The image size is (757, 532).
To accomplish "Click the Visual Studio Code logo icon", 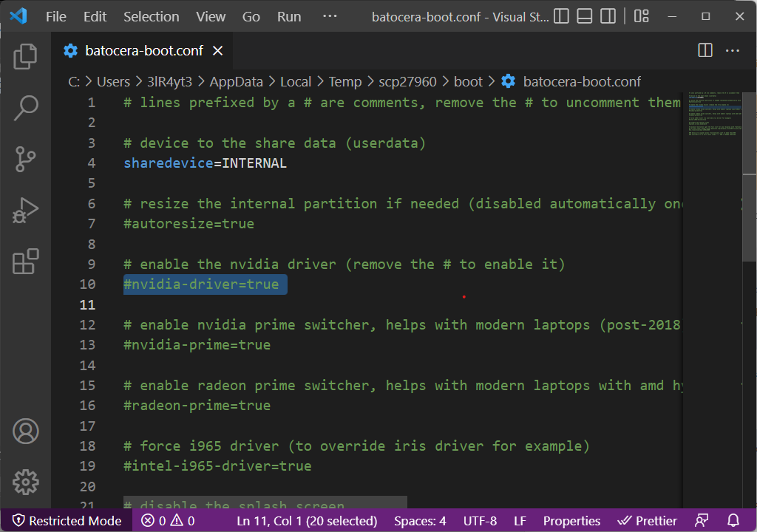I will [x=18, y=16].
